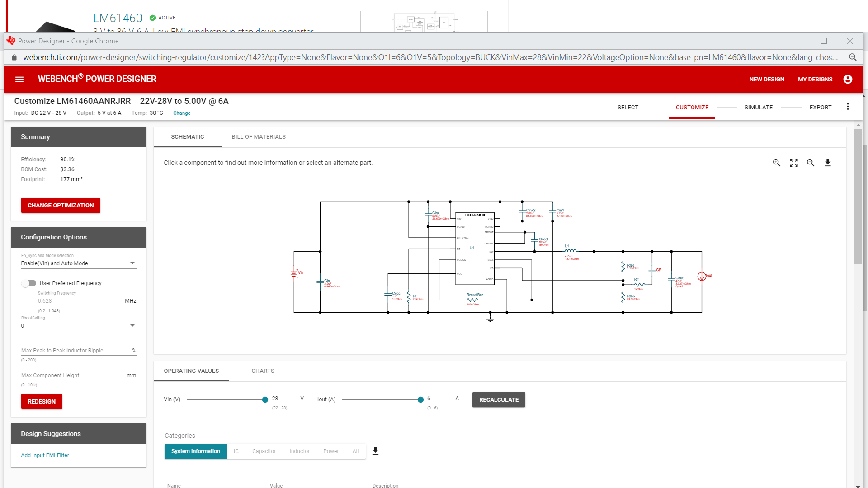Download the schematic image
Viewport: 868px width, 488px height.
click(x=828, y=163)
